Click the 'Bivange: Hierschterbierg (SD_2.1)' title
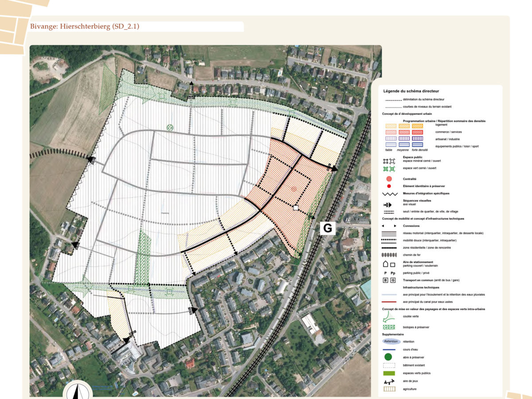 (x=84, y=26)
